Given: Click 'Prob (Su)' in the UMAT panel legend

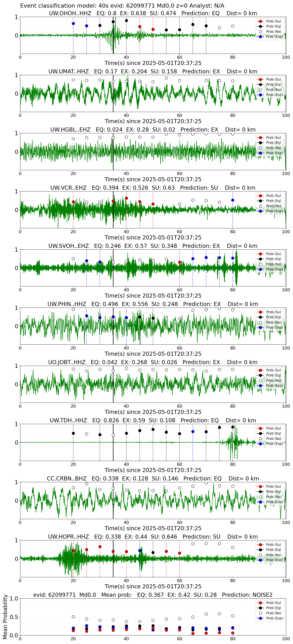Looking at the screenshot, I should point(273,79).
